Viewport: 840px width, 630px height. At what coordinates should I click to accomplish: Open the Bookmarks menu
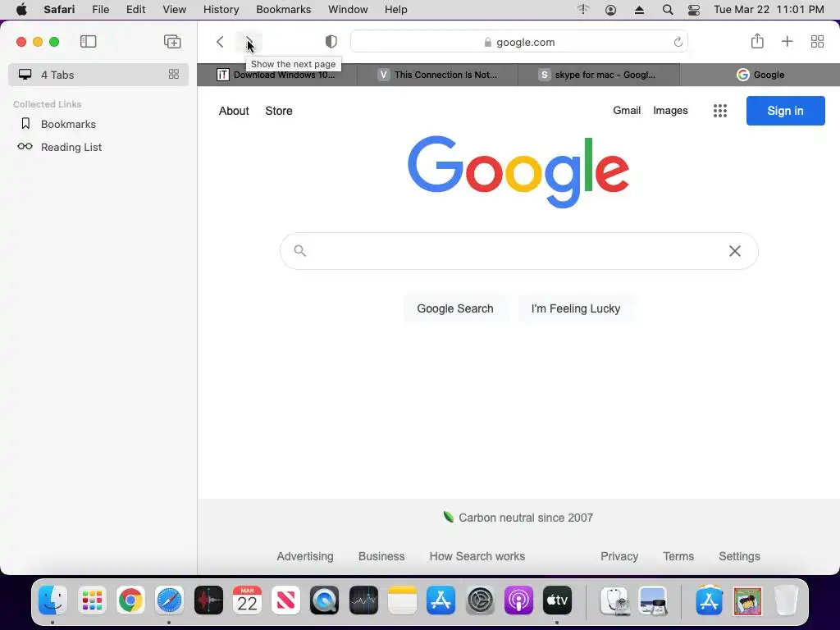[x=283, y=10]
